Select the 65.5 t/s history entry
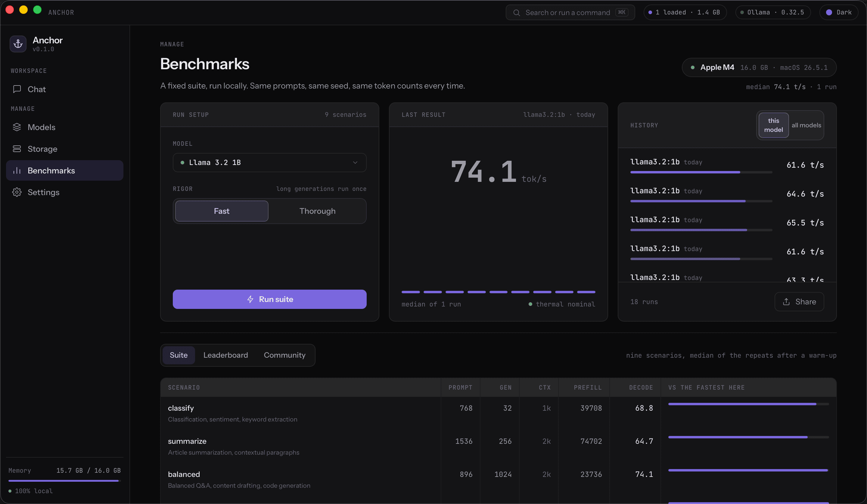The image size is (867, 504). pyautogui.click(x=727, y=223)
